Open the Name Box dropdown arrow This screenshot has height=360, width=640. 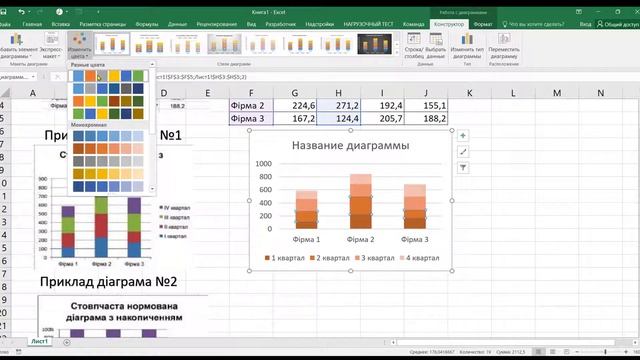pyautogui.click(x=33, y=77)
